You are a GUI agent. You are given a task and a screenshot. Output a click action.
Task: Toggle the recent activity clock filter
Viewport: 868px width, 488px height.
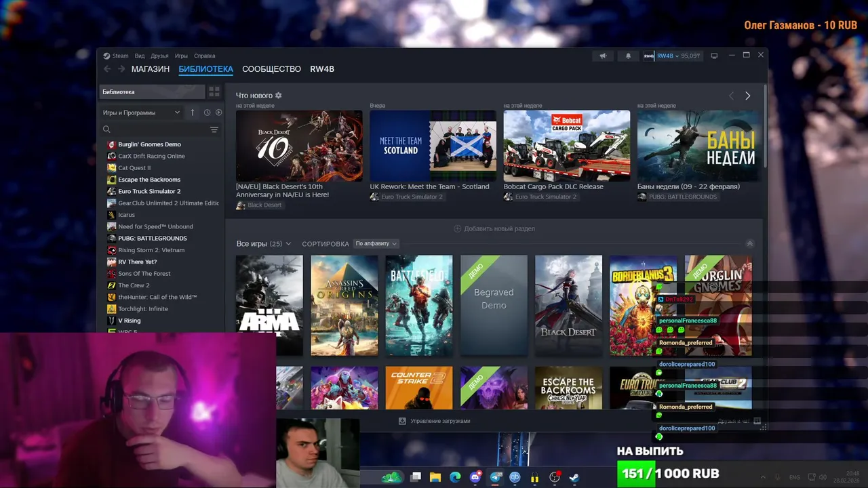tap(208, 113)
